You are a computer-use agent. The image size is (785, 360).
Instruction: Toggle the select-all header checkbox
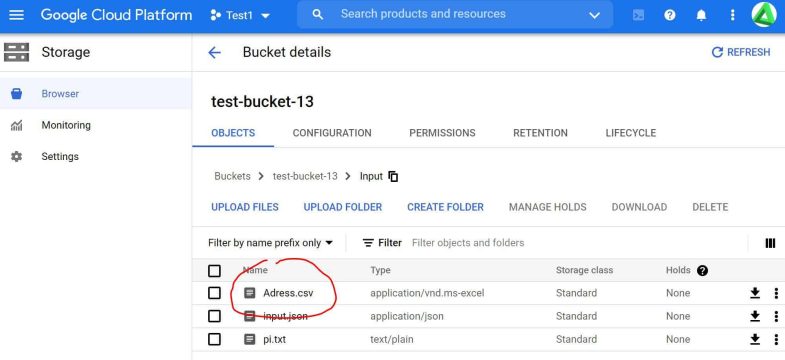coord(214,271)
